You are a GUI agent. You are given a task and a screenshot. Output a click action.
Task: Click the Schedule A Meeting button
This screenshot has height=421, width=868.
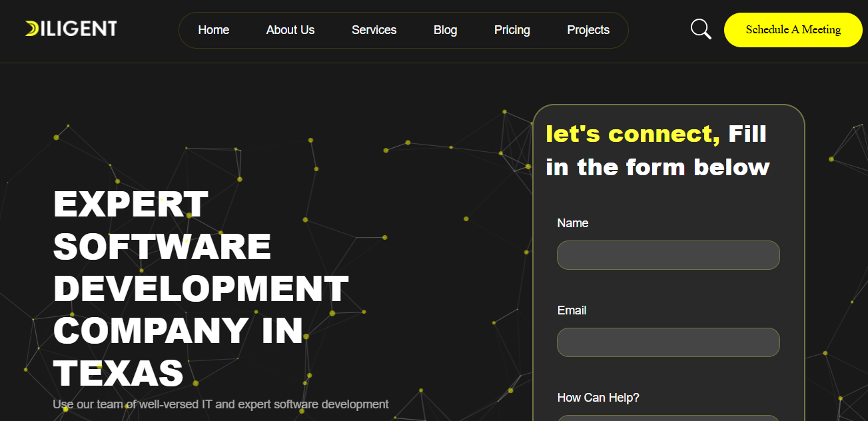(793, 29)
